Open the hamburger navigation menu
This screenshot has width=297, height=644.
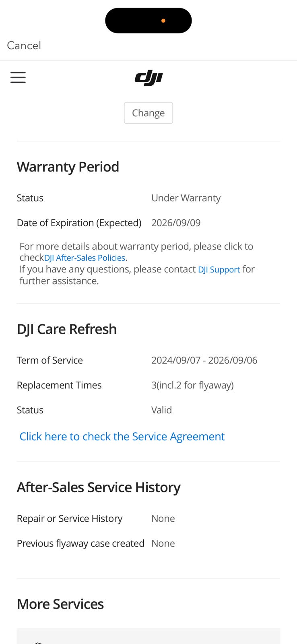click(18, 77)
